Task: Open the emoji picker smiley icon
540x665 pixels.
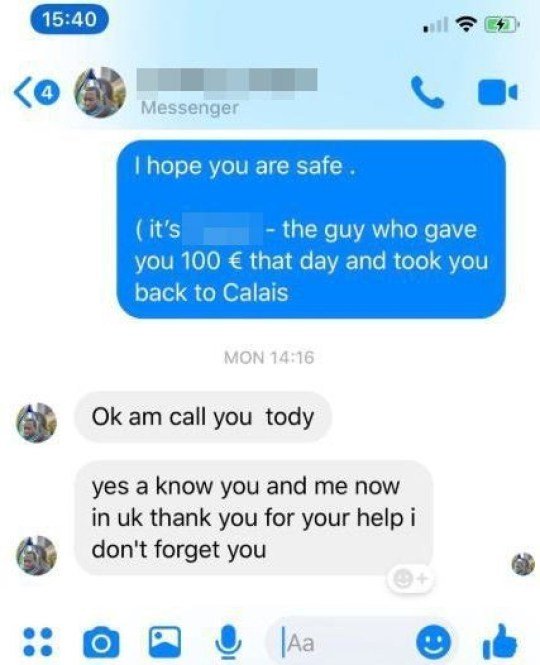Action: tap(433, 641)
